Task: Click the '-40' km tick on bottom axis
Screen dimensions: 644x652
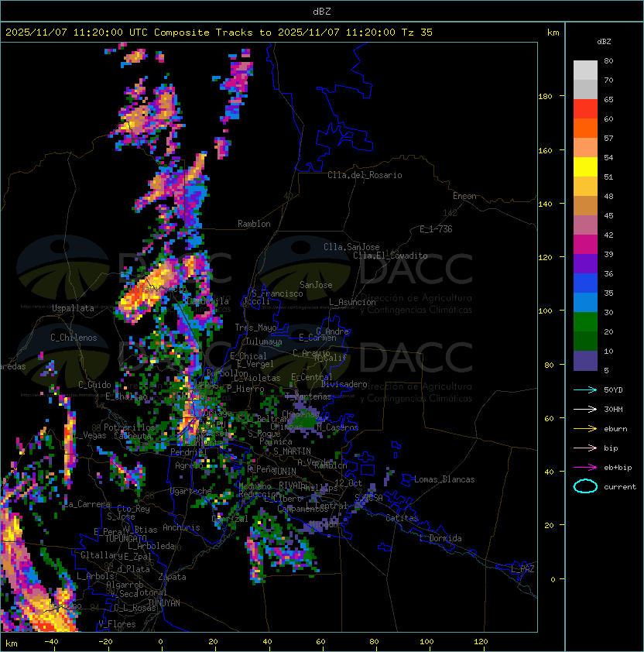Action: click(x=52, y=642)
